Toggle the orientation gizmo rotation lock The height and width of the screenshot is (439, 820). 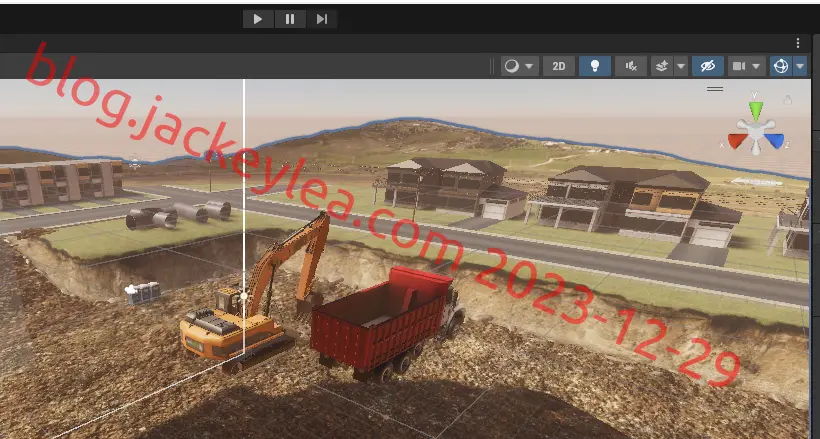[788, 99]
